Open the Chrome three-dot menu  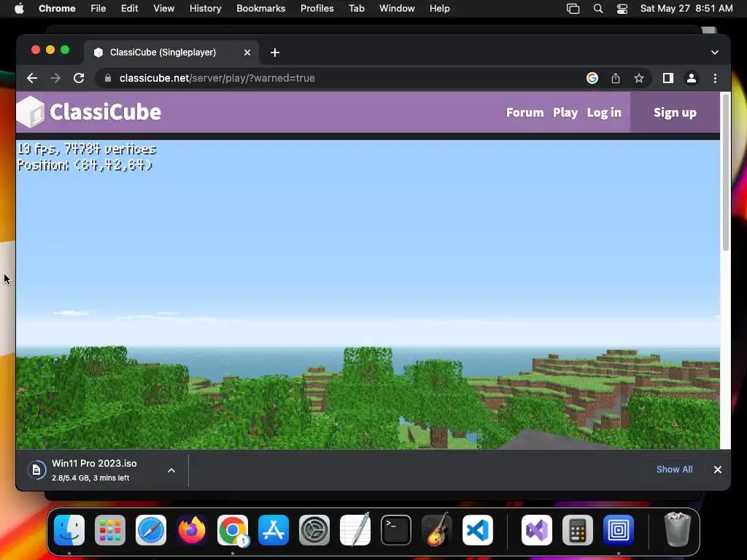715,78
